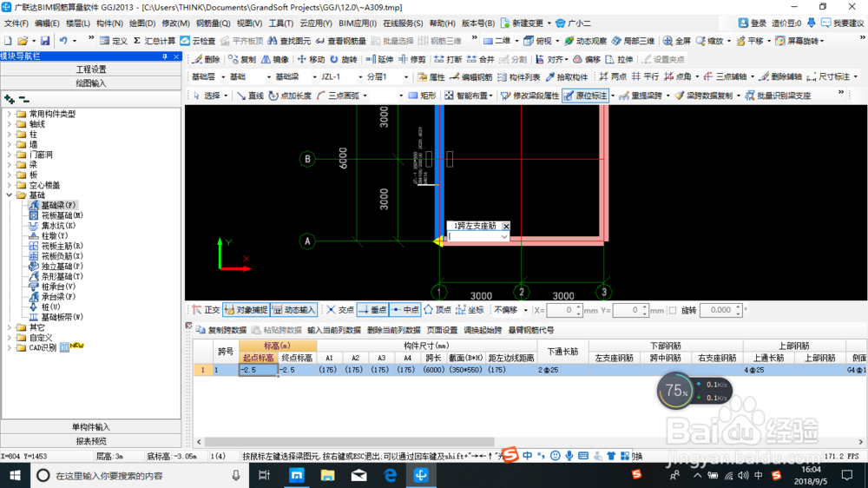Run 汇总计算 summary calculation
Image resolution: width=868 pixels, height=488 pixels.
pyautogui.click(x=154, y=41)
